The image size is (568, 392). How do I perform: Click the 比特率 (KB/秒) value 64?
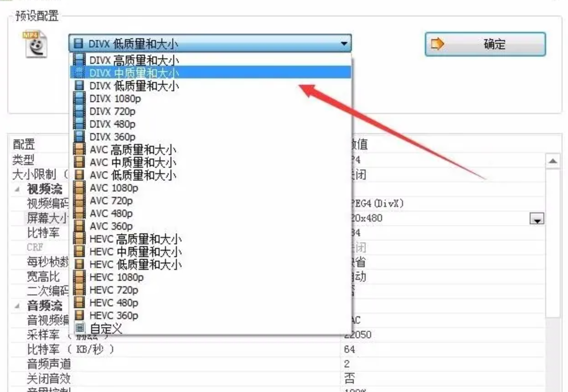(350, 350)
